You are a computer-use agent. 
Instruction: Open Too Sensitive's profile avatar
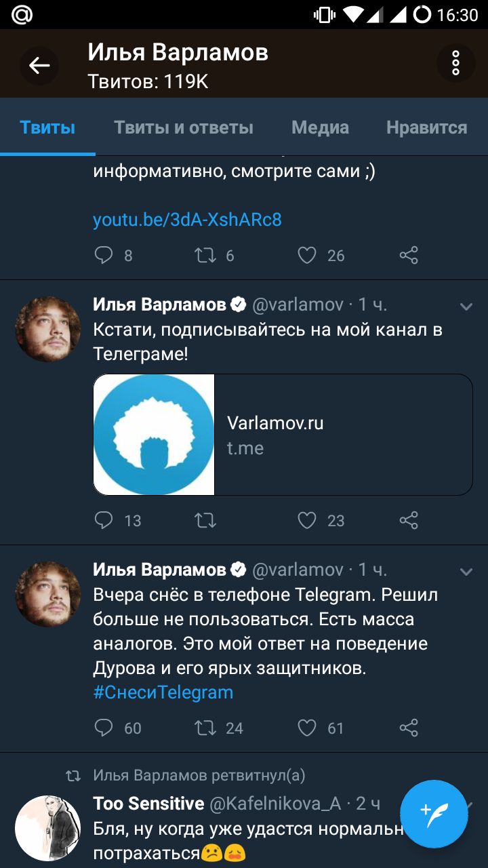click(47, 828)
